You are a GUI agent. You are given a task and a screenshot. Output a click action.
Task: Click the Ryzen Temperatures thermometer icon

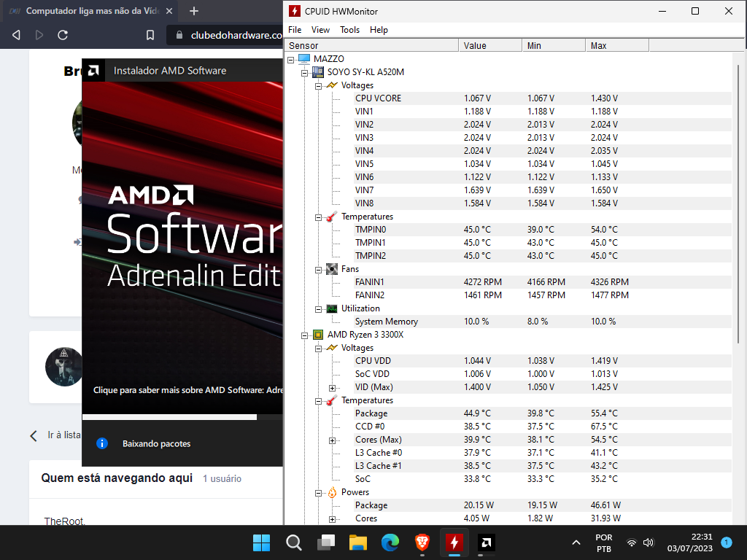pyautogui.click(x=332, y=400)
